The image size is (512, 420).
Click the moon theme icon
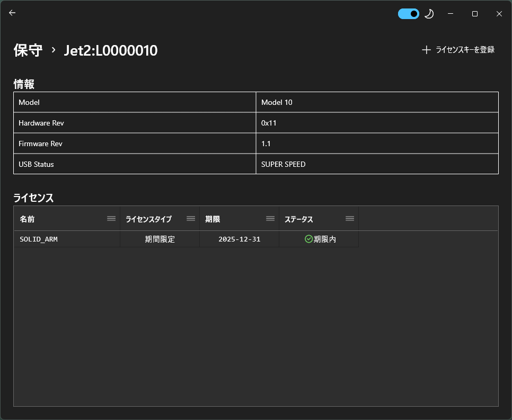click(429, 14)
